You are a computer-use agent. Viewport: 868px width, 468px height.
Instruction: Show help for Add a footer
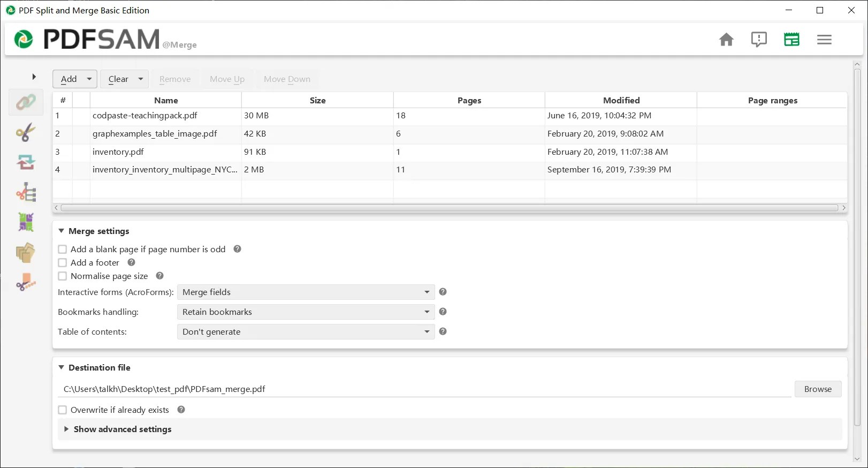click(132, 262)
